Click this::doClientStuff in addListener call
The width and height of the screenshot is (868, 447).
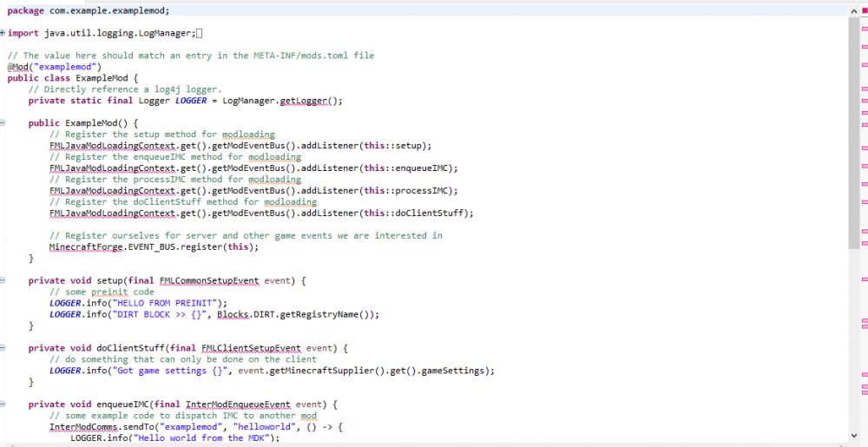pos(413,213)
